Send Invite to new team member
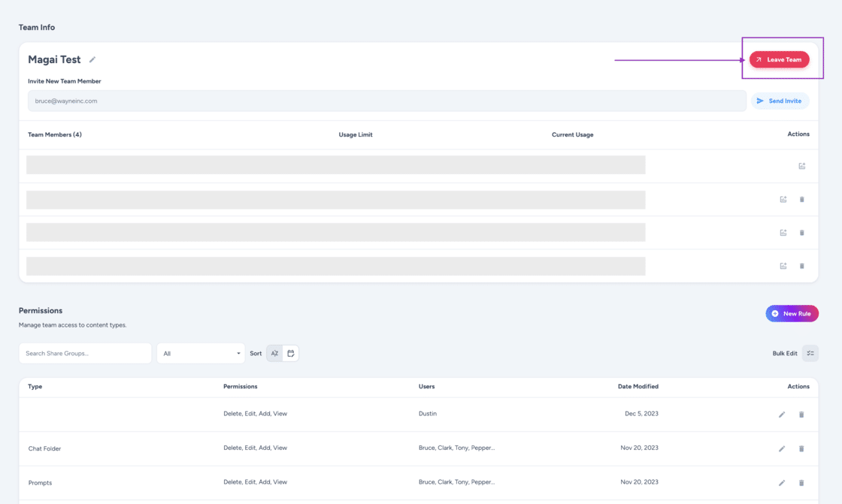 [780, 101]
